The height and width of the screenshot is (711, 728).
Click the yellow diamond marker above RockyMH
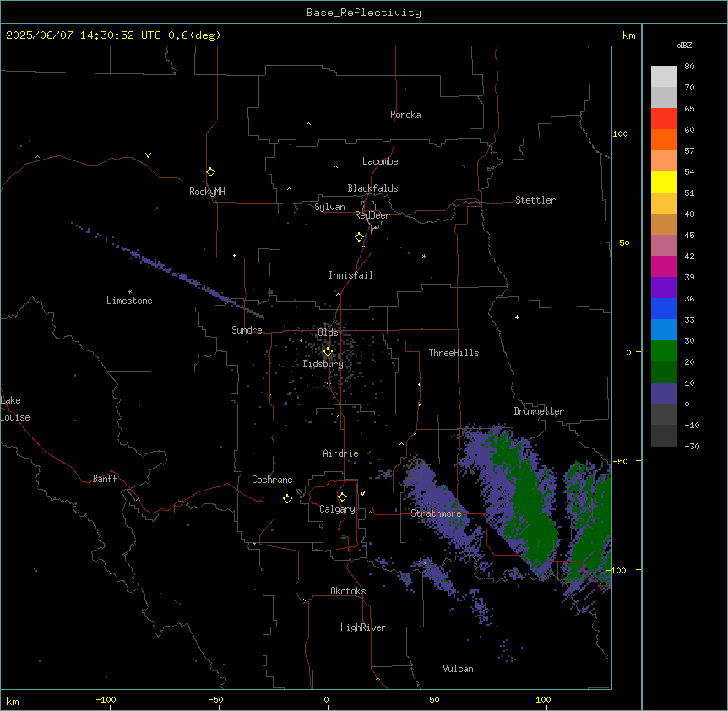pos(210,172)
